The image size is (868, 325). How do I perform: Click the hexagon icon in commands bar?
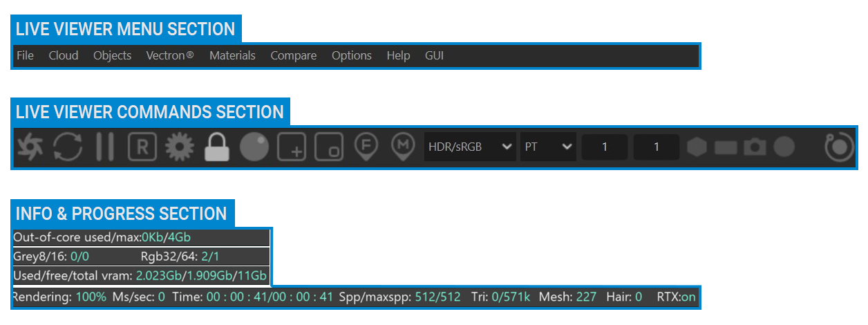(x=697, y=147)
